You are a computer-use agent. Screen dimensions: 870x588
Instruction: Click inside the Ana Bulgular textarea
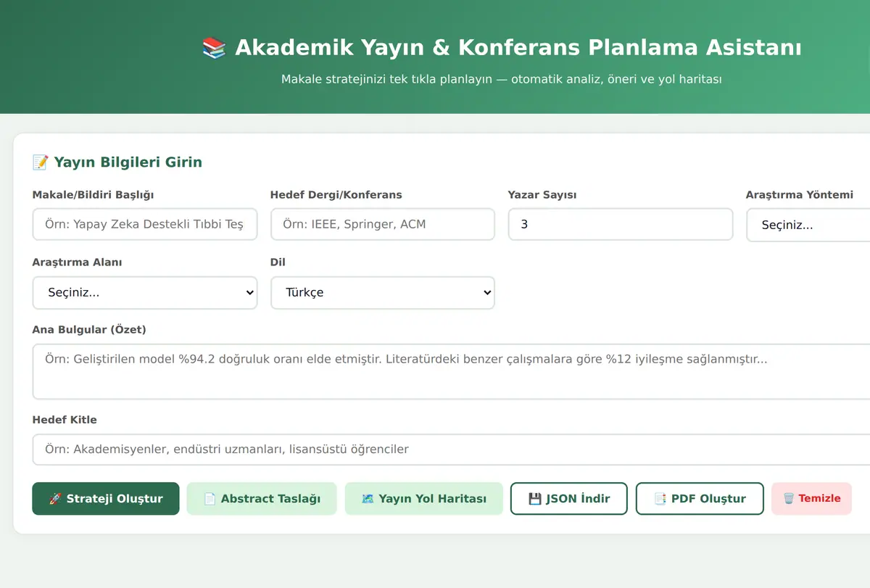click(x=451, y=372)
